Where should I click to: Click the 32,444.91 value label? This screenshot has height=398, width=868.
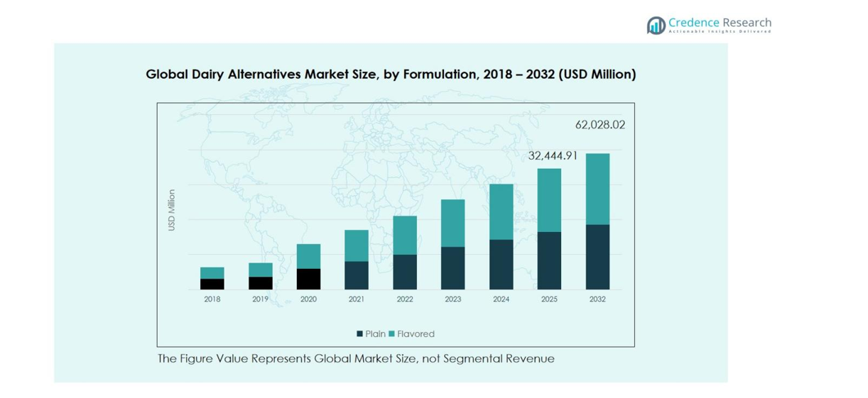point(553,156)
